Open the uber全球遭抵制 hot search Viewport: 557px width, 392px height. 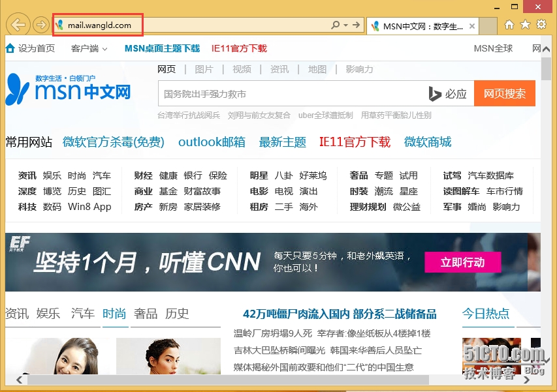point(325,115)
